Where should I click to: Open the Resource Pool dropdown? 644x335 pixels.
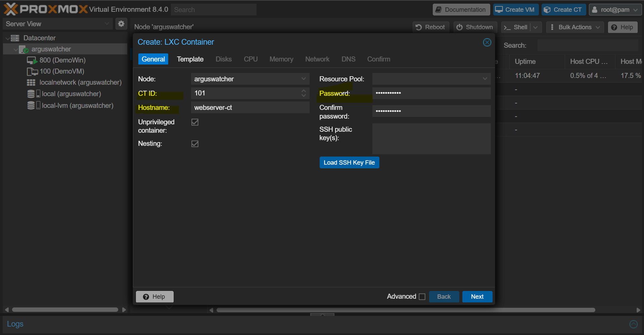click(x=485, y=79)
